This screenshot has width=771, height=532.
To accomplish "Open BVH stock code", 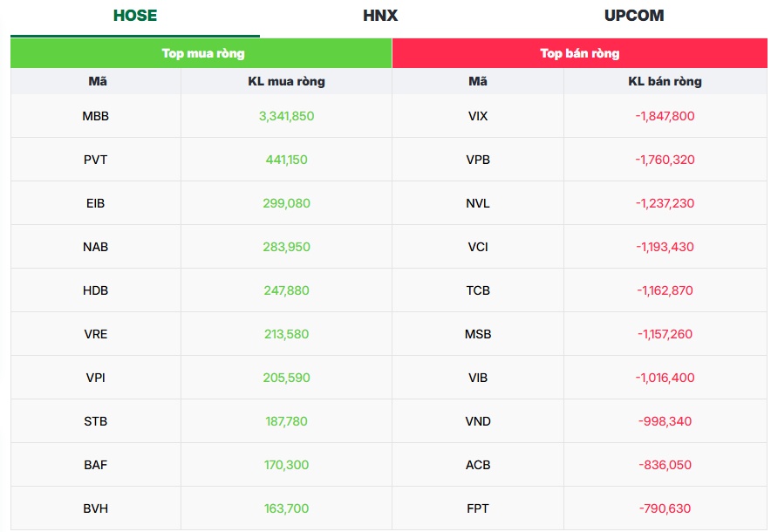I will [x=95, y=508].
